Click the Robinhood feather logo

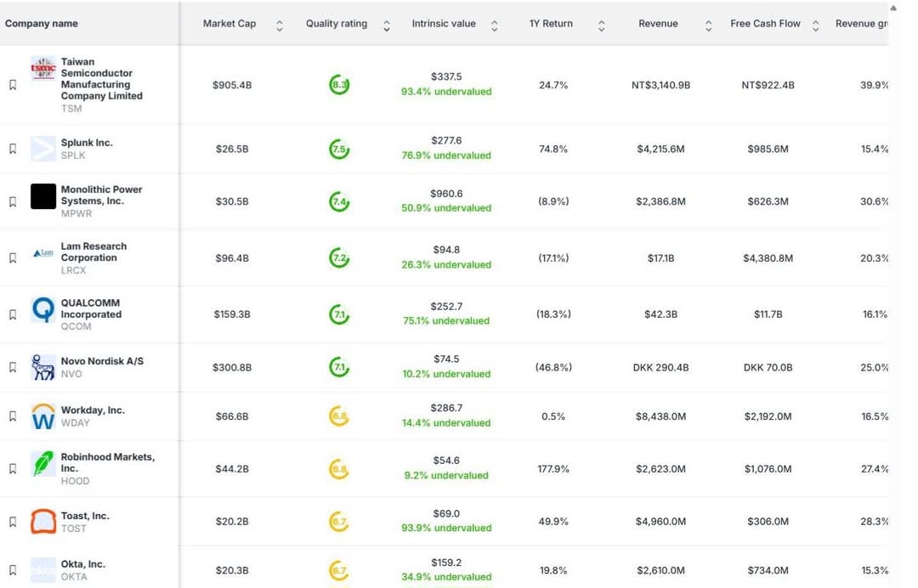coord(43,463)
